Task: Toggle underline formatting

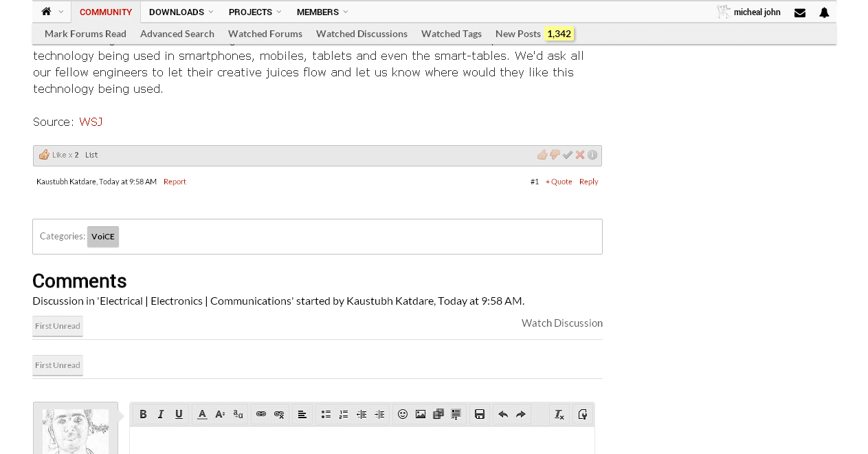Action: click(179, 414)
